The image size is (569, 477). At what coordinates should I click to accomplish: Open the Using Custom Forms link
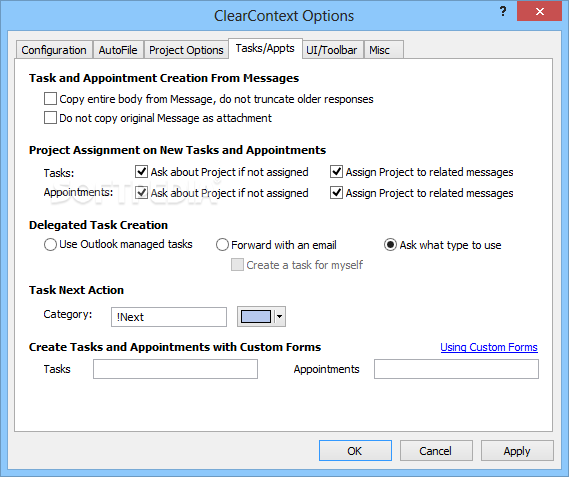click(x=489, y=347)
